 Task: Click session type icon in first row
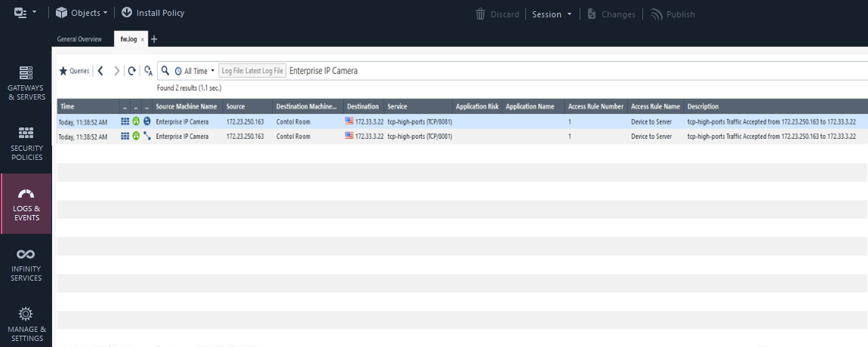[x=146, y=121]
